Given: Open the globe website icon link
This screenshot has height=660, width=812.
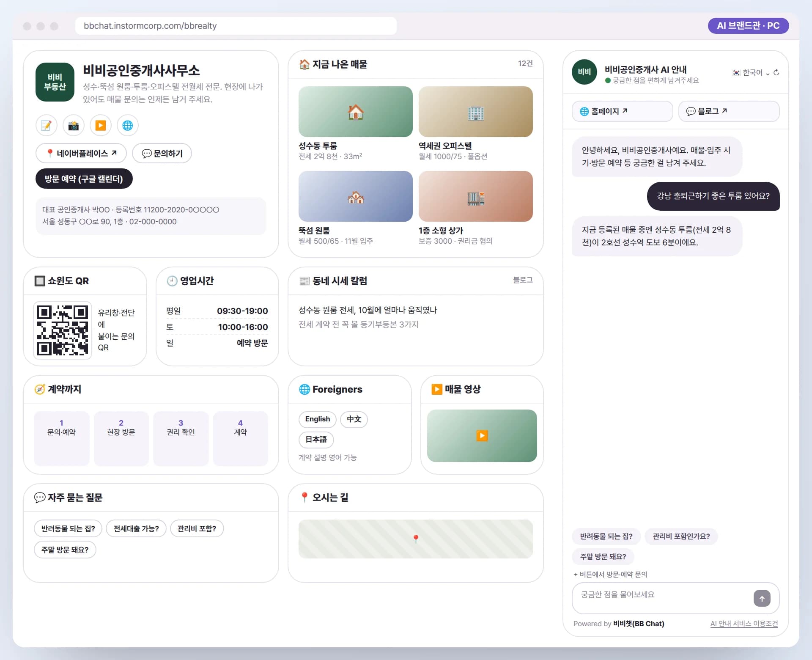Looking at the screenshot, I should click(x=128, y=126).
